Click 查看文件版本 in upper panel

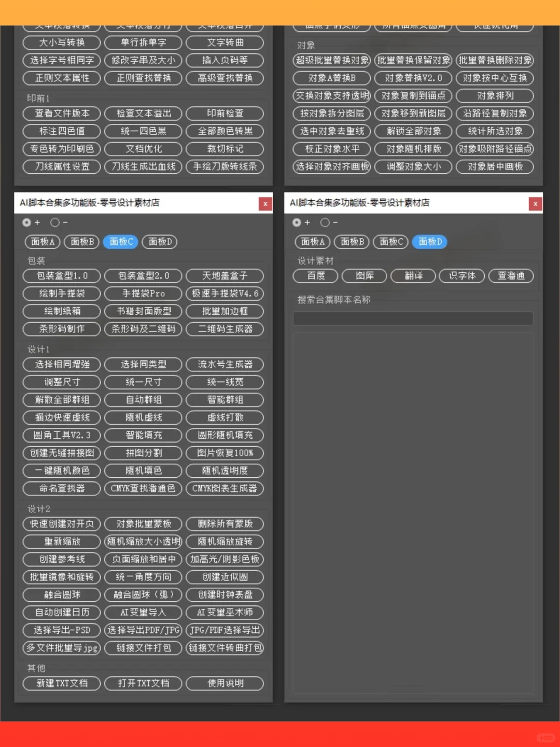[62, 114]
